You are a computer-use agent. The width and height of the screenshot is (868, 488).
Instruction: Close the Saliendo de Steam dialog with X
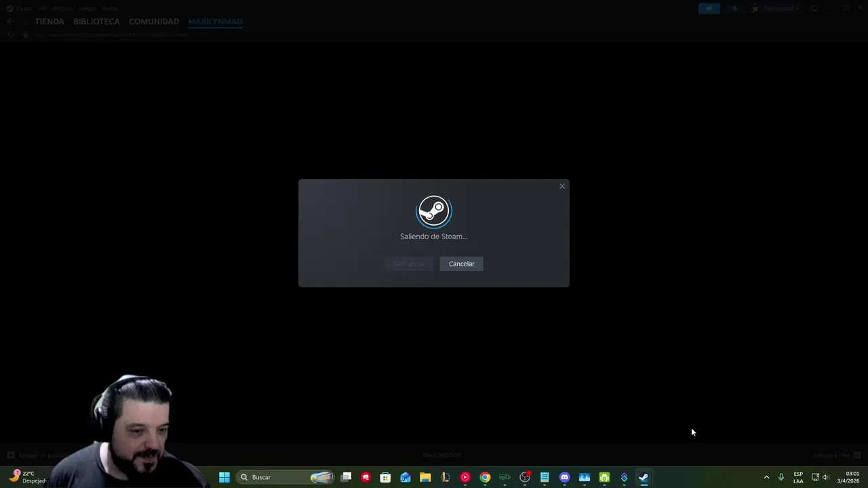click(562, 186)
